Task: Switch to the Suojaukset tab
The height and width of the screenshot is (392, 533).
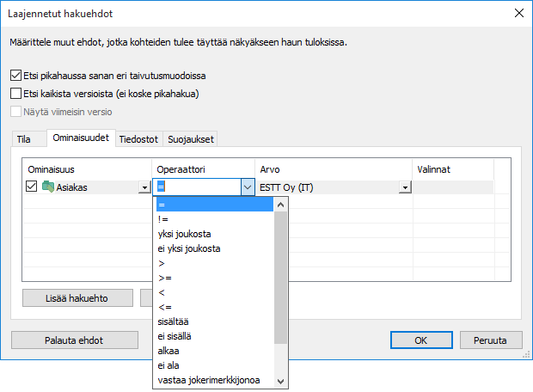Action: (x=193, y=139)
